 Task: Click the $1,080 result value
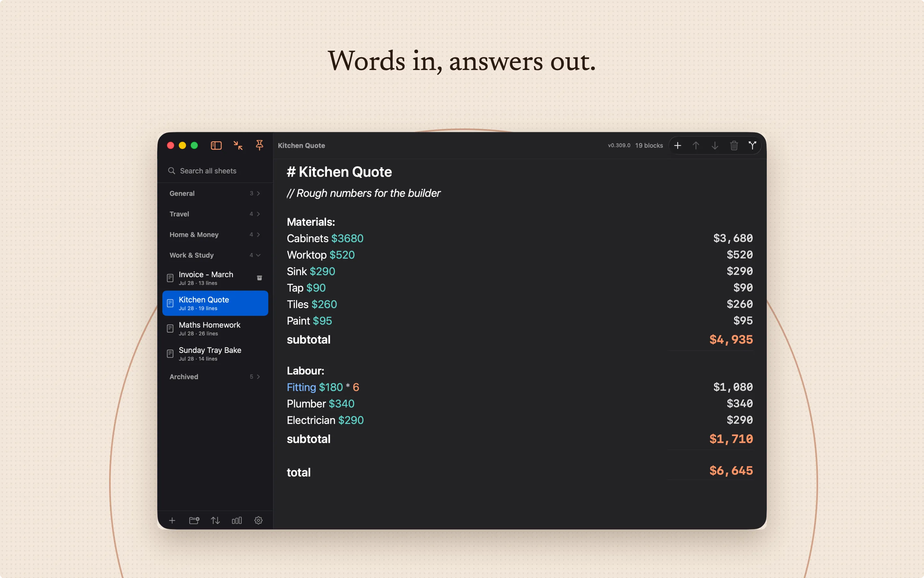coord(733,387)
